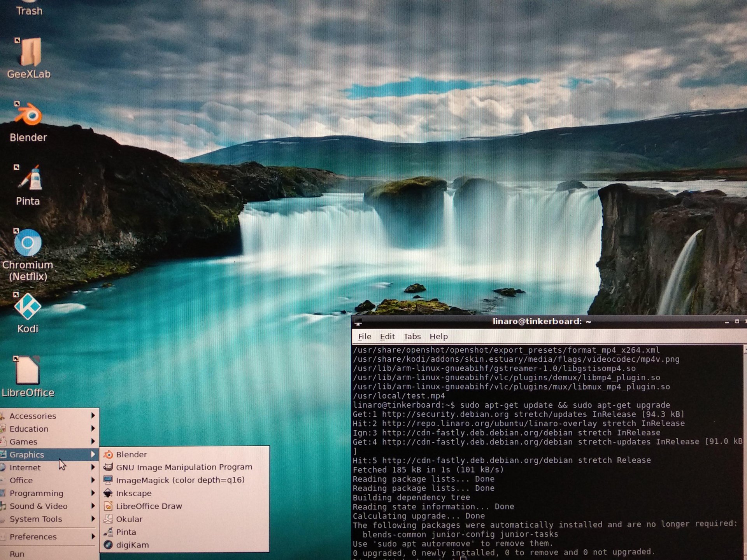Click Run in the start menu
747x560 pixels.
coord(17,554)
